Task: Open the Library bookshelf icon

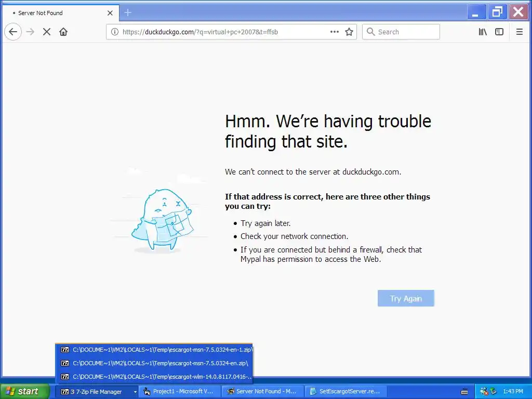Action: [483, 32]
